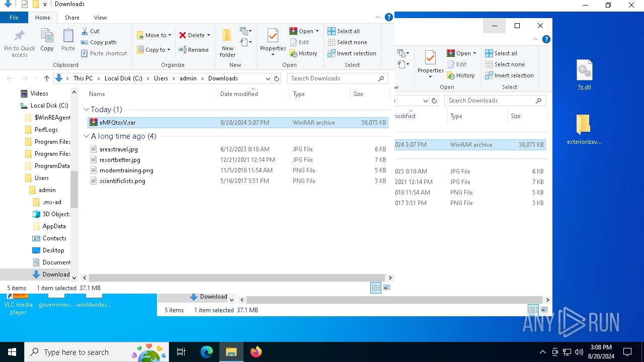Click the Task View taskbar button
The image size is (644, 362).
[x=181, y=352]
